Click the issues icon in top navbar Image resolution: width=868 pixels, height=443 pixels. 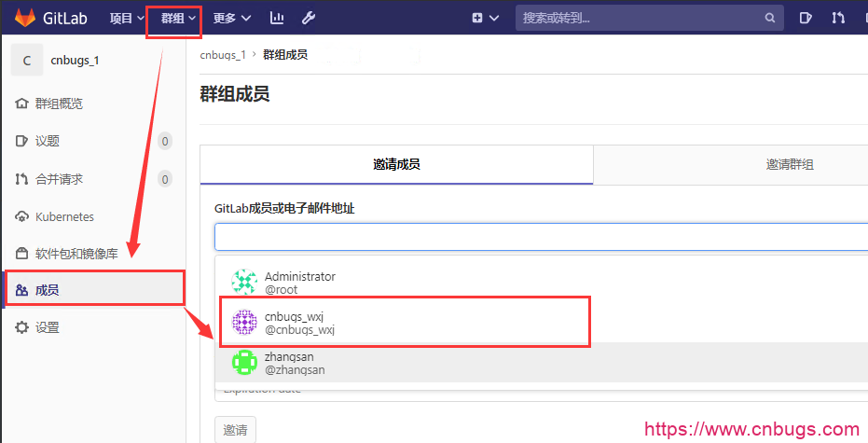(x=806, y=18)
